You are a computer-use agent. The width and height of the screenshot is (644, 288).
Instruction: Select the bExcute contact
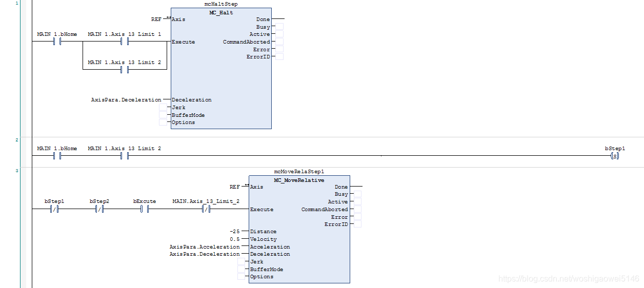[145, 209]
